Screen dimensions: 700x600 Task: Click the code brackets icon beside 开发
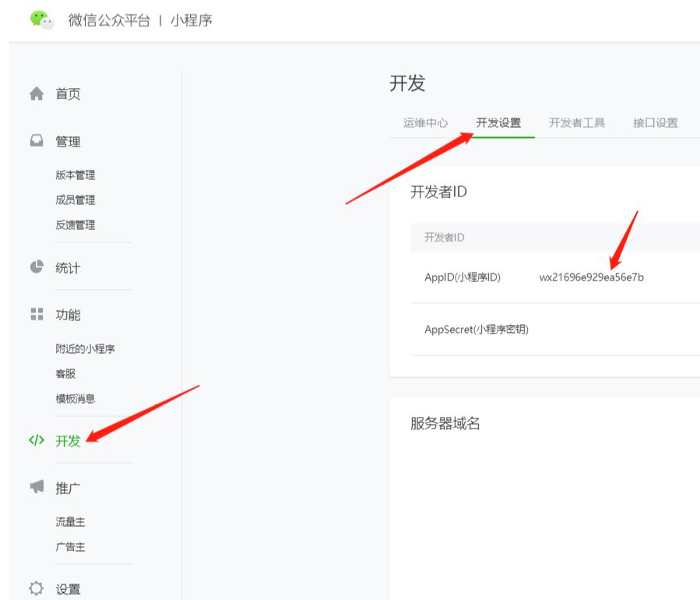pos(37,440)
